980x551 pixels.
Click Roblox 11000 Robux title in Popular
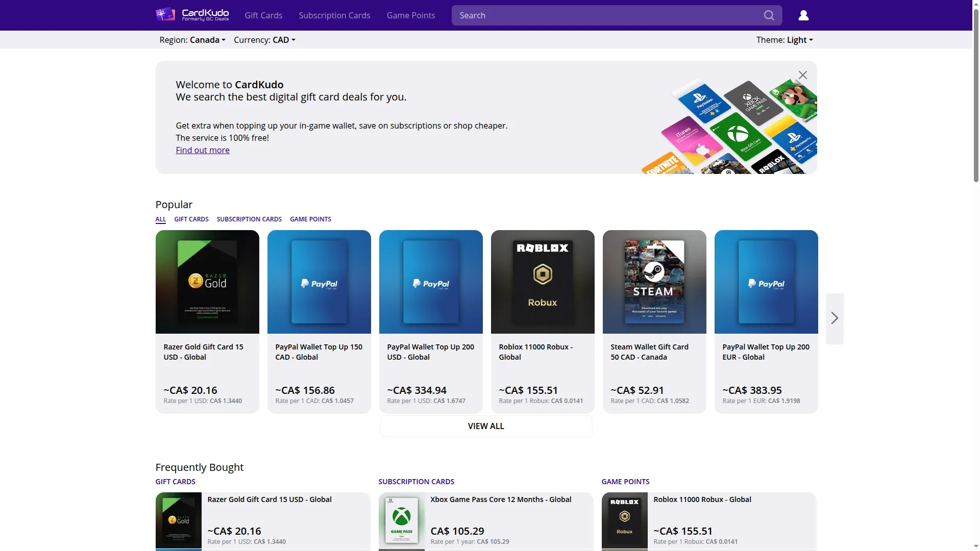(536, 352)
